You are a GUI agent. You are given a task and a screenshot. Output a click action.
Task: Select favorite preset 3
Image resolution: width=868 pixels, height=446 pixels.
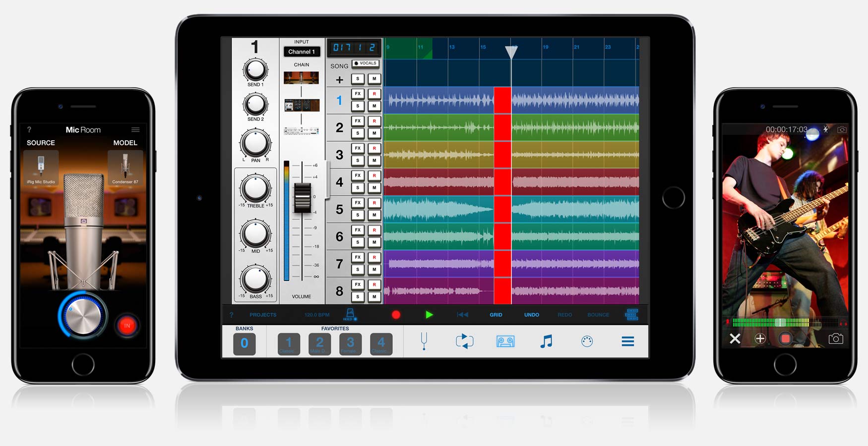[350, 344]
